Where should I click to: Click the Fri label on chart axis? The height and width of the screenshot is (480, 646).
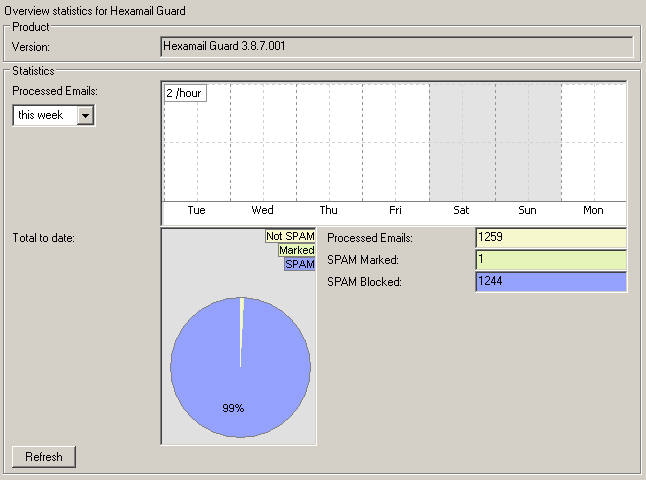[x=395, y=211]
